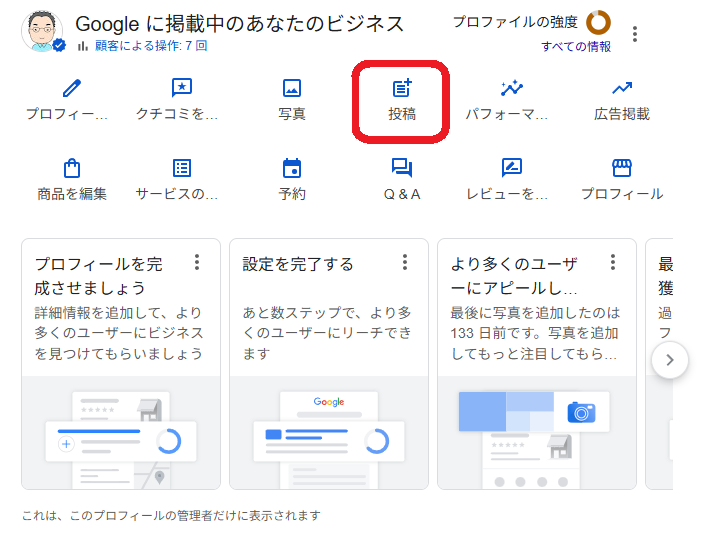
Task: Select the 予約 label text
Action: click(x=292, y=194)
